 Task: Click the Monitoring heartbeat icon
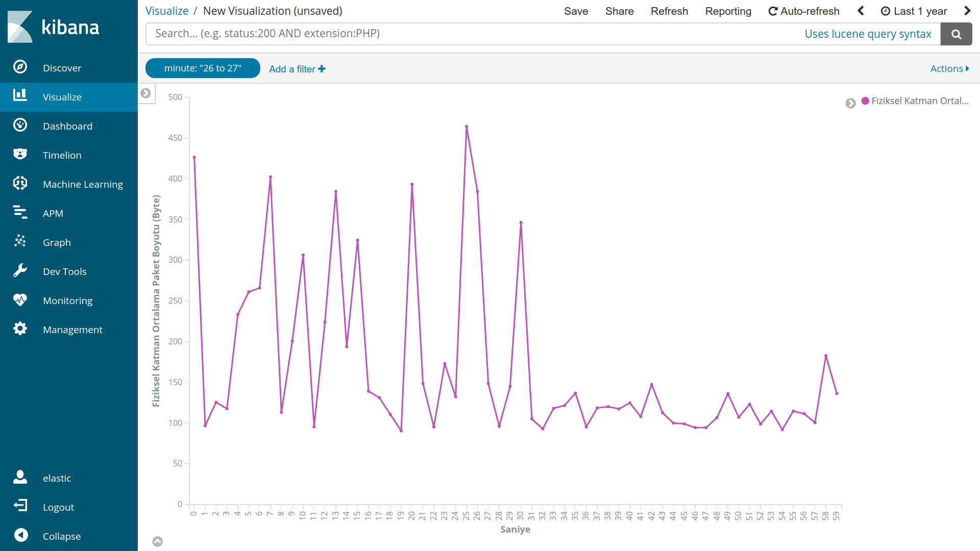[20, 300]
